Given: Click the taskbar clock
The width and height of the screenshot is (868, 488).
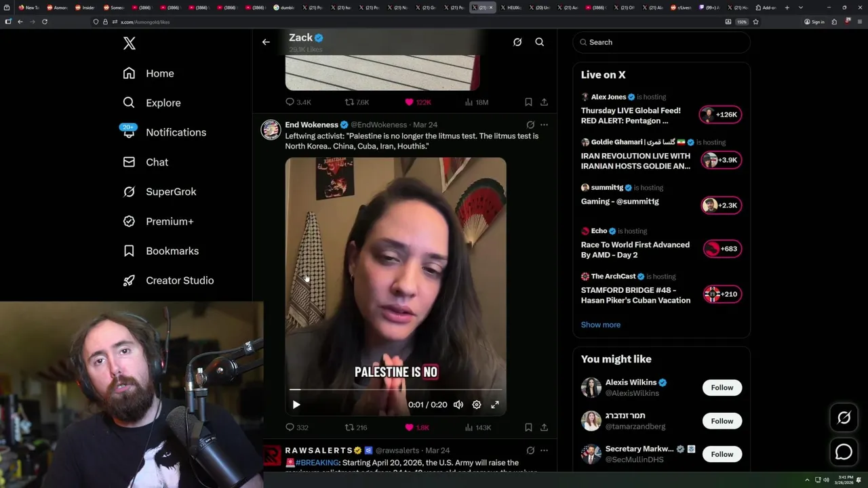Looking at the screenshot, I should 845,480.
